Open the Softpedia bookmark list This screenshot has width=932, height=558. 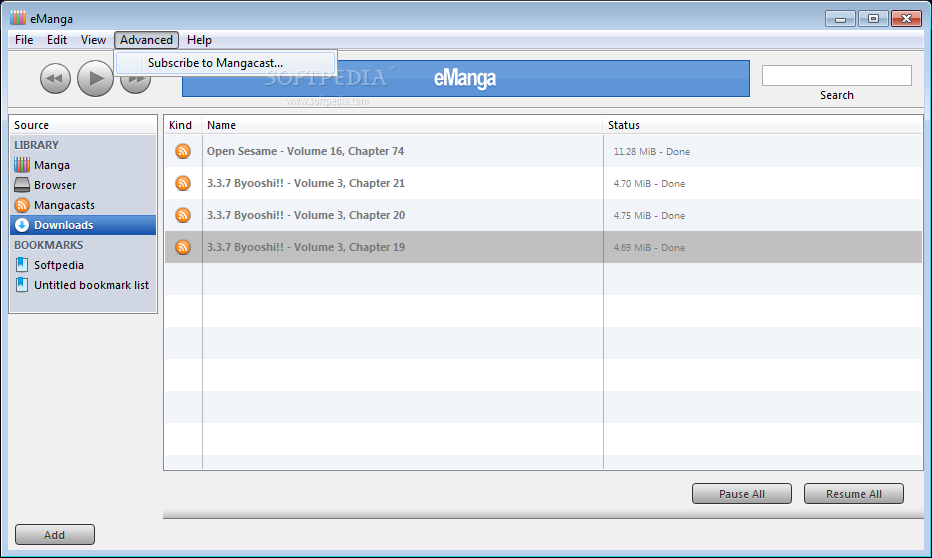pos(59,265)
